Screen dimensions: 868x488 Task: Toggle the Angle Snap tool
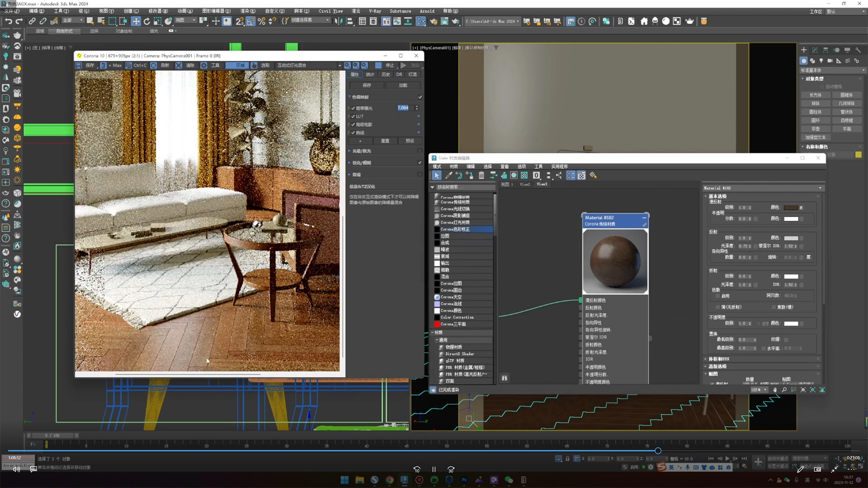(x=250, y=21)
